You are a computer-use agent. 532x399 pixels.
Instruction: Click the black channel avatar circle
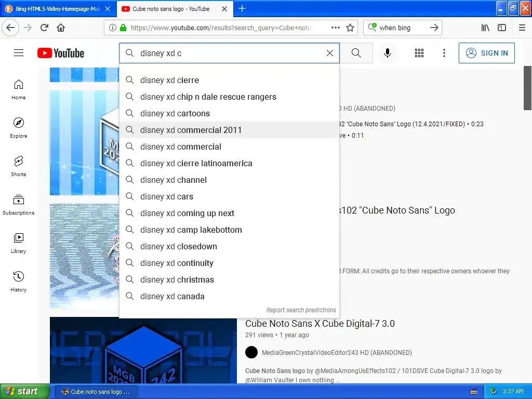click(x=251, y=352)
